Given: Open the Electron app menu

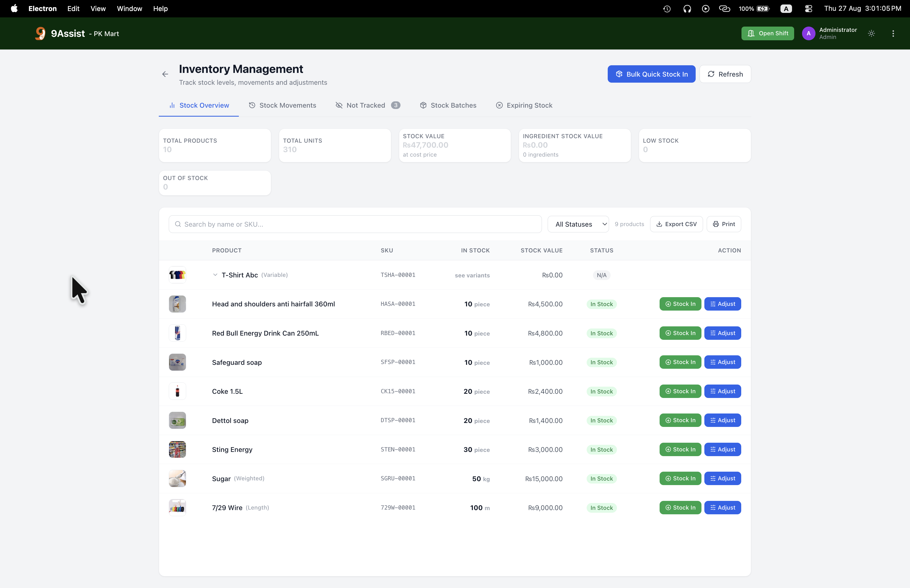Looking at the screenshot, I should pyautogui.click(x=42, y=8).
